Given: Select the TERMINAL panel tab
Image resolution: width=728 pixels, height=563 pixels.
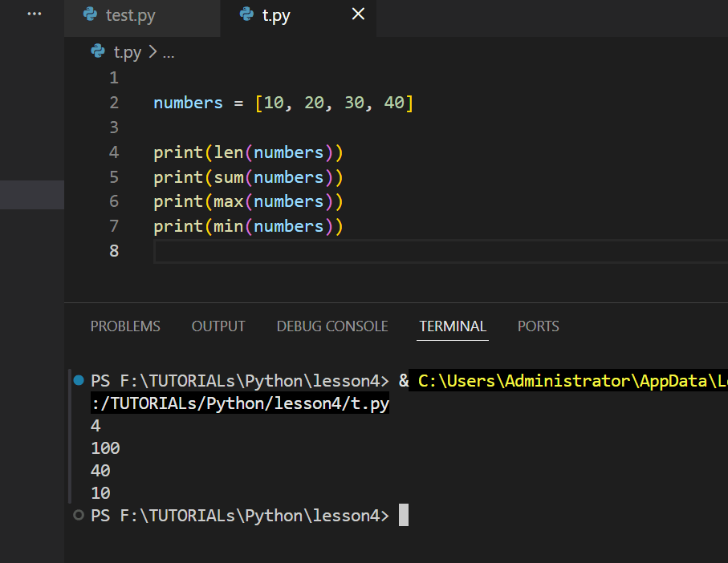Looking at the screenshot, I should [453, 326].
